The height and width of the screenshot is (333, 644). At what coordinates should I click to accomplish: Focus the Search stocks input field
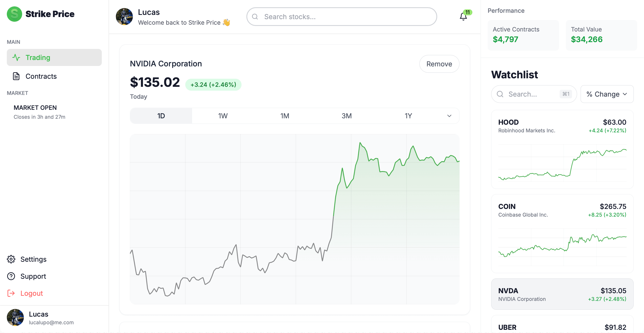pos(342,17)
